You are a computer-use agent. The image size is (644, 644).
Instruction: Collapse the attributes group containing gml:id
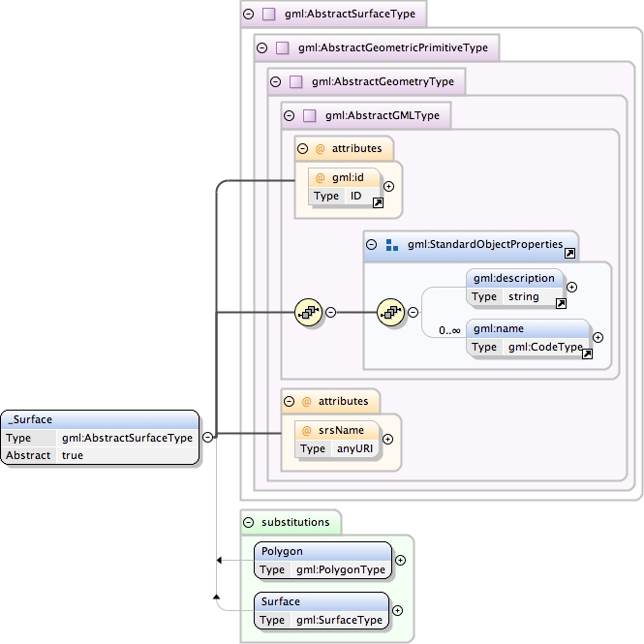303,149
